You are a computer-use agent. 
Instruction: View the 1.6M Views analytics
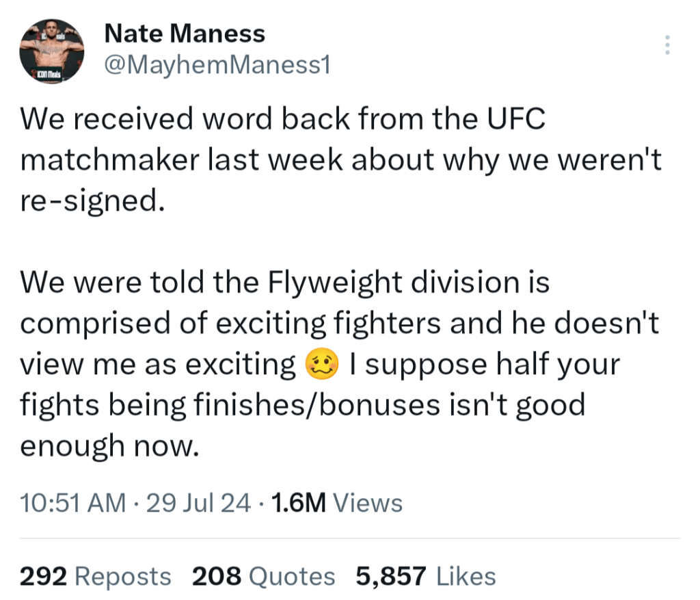[x=336, y=504]
